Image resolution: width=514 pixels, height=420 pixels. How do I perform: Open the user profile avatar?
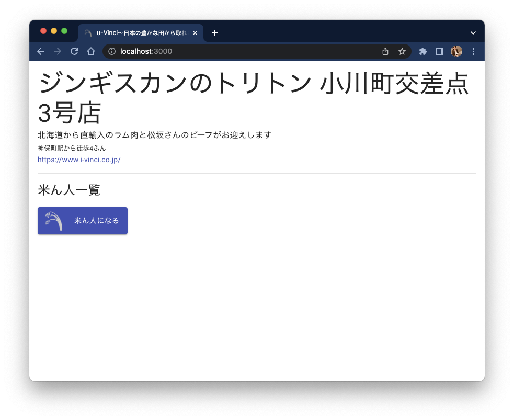pos(456,51)
